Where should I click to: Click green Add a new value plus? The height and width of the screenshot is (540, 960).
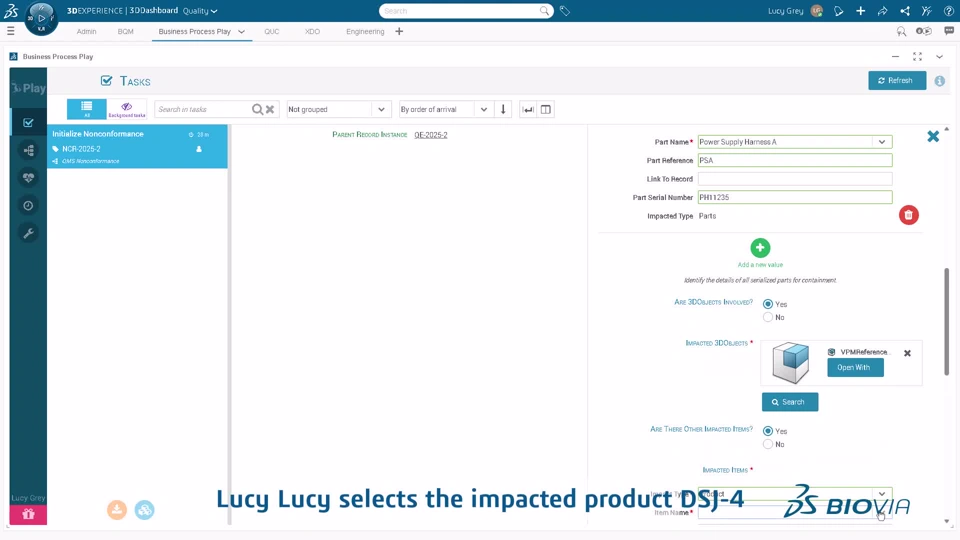tap(760, 248)
